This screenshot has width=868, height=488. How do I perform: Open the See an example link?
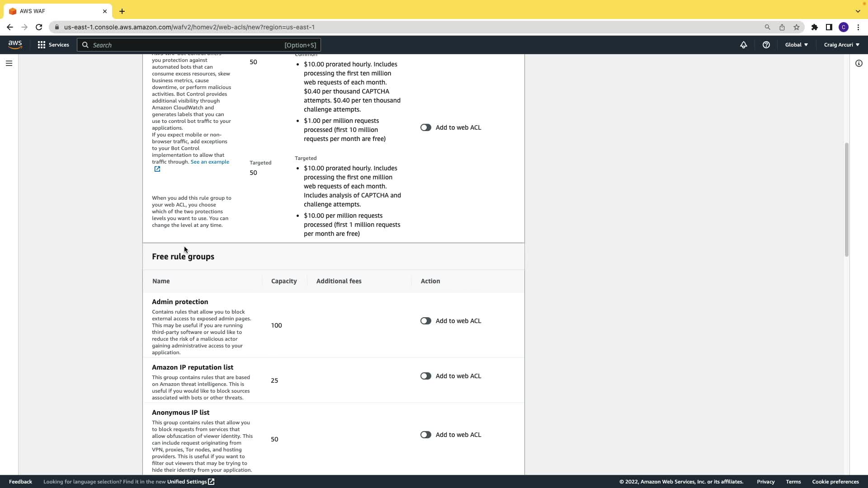point(210,162)
